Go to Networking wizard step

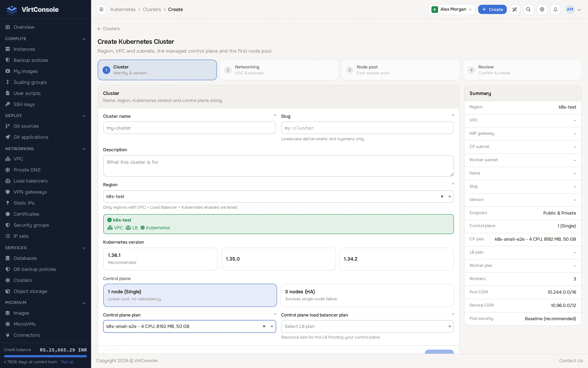[x=279, y=70]
